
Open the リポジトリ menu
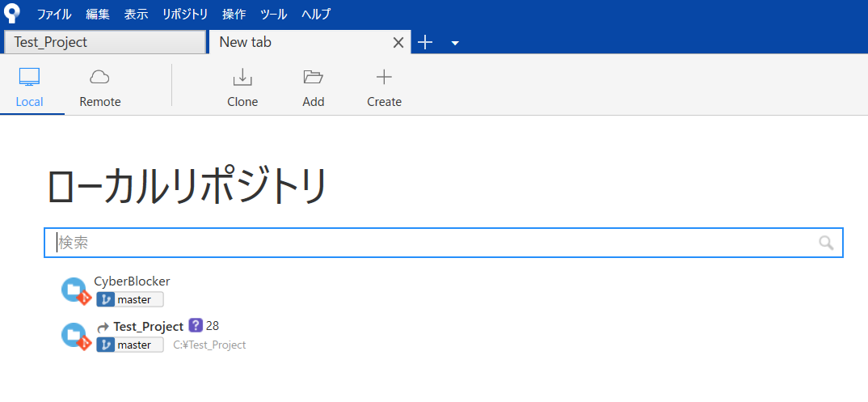[x=184, y=14]
